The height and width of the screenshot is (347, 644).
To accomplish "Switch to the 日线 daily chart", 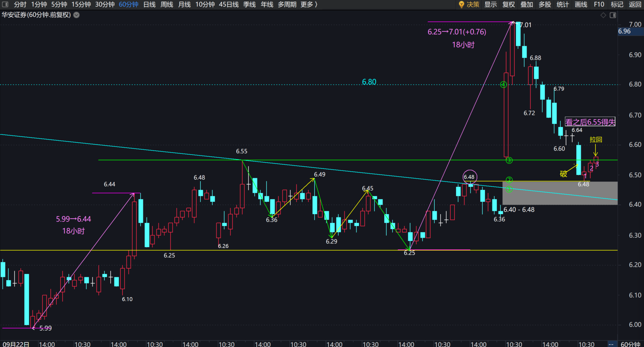I will coord(149,5).
